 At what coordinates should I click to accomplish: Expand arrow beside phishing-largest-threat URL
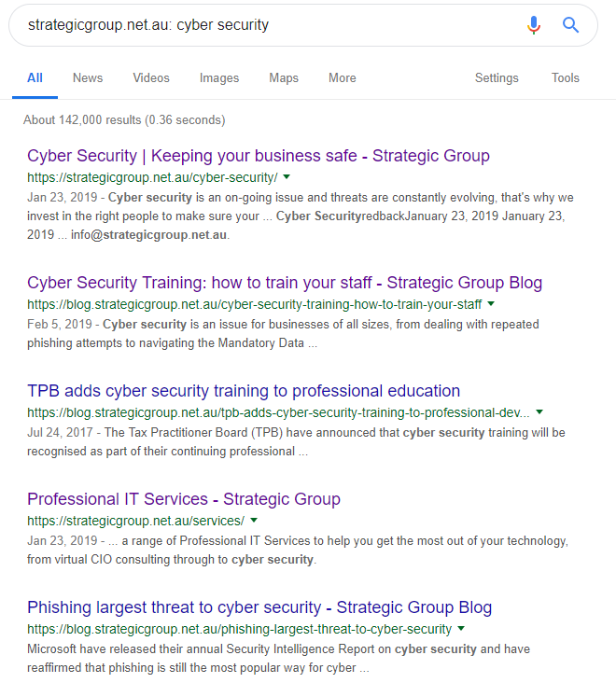pyautogui.click(x=461, y=629)
